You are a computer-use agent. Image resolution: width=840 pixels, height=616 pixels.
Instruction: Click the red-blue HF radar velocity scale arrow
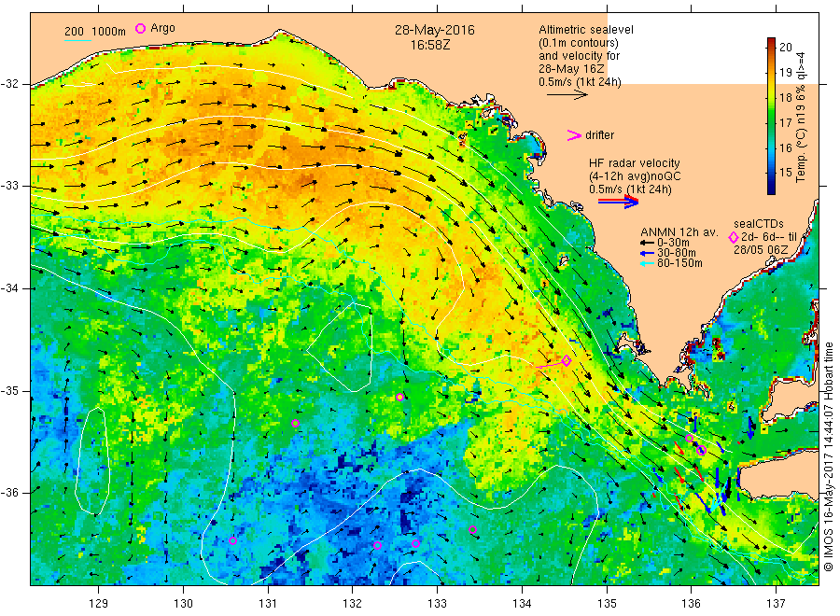[618, 202]
